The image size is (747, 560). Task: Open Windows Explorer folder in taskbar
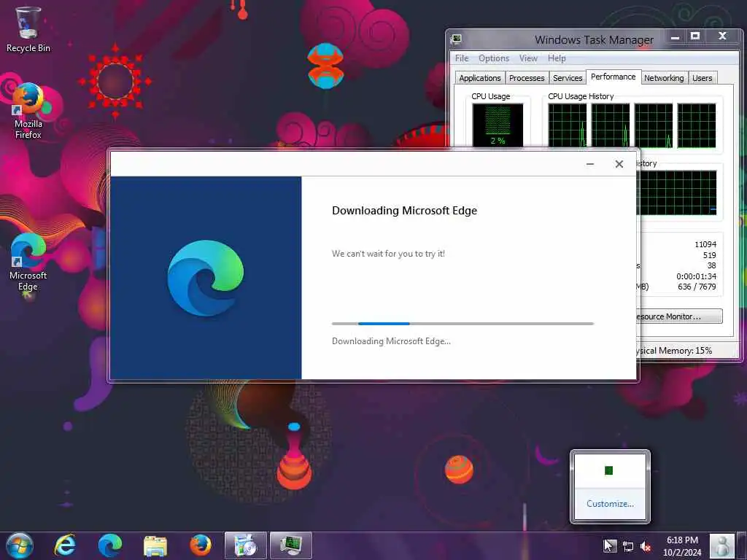point(155,545)
